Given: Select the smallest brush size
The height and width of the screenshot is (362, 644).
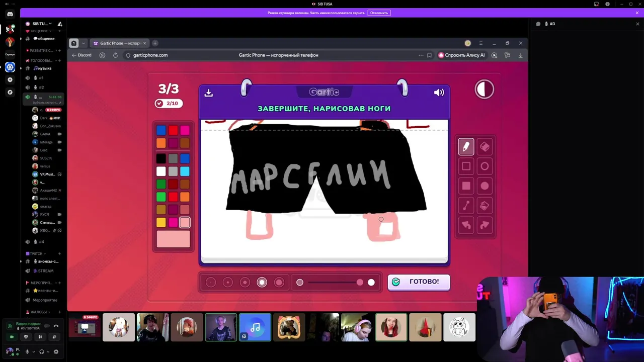Looking at the screenshot, I should tap(211, 283).
